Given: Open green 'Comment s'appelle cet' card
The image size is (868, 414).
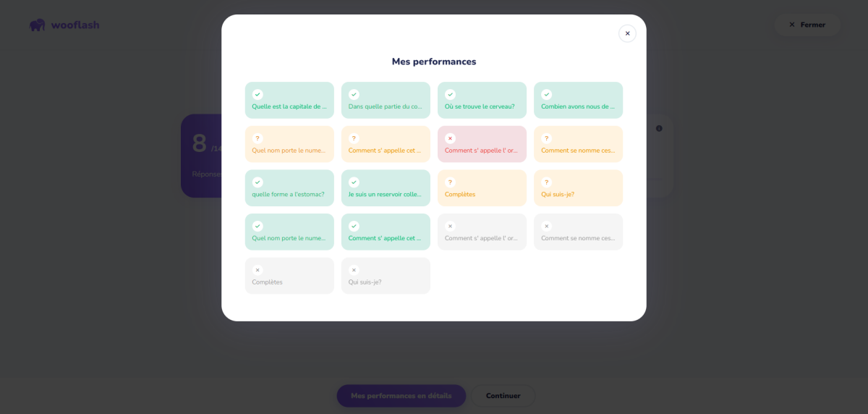Looking at the screenshot, I should click(x=386, y=232).
